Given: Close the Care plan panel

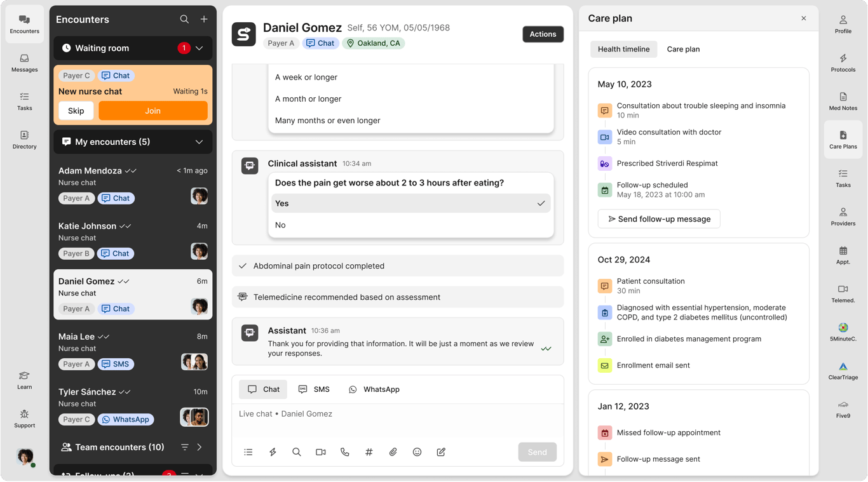Looking at the screenshot, I should coord(804,18).
